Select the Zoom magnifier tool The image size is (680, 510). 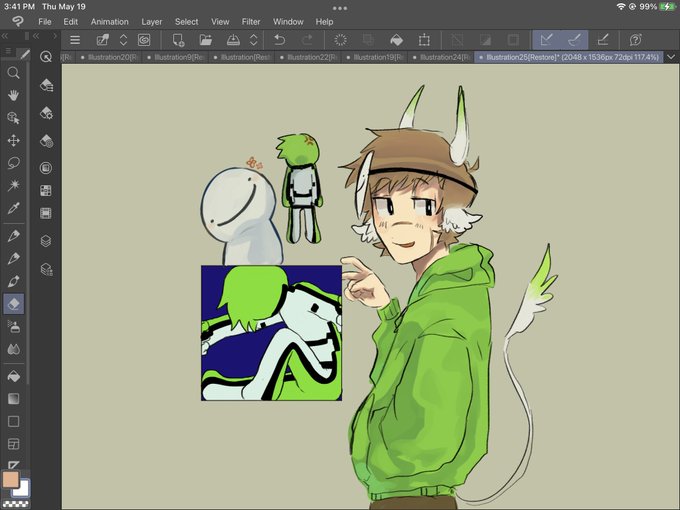(x=13, y=72)
